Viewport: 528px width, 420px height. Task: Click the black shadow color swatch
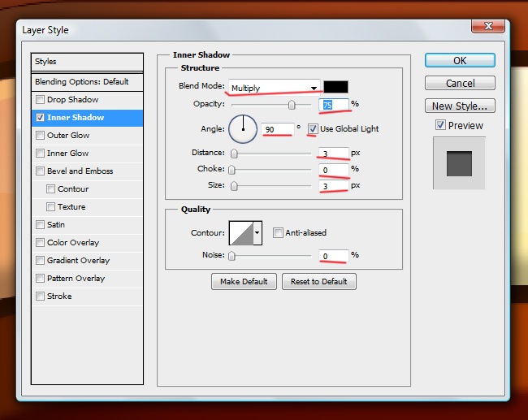coord(335,87)
